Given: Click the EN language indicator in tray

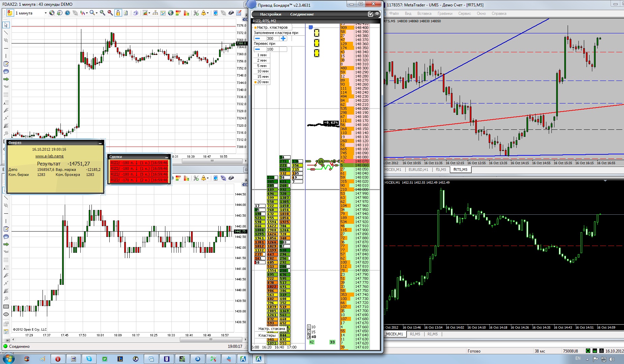Looking at the screenshot, I should click(x=578, y=358).
